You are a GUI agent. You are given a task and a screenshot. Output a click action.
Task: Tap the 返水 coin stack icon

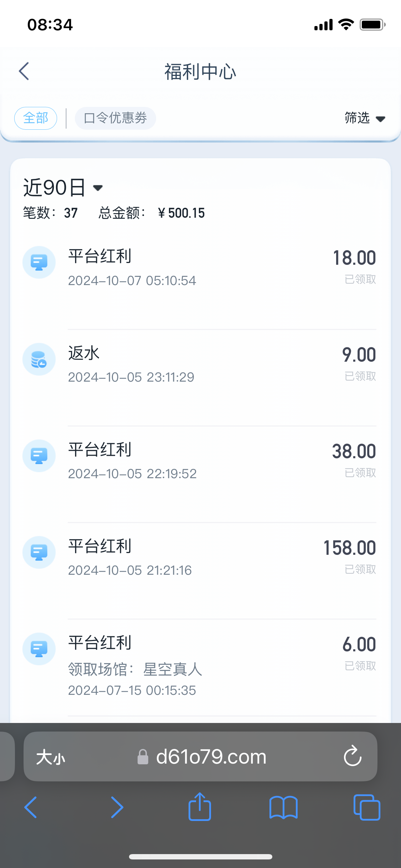[39, 359]
